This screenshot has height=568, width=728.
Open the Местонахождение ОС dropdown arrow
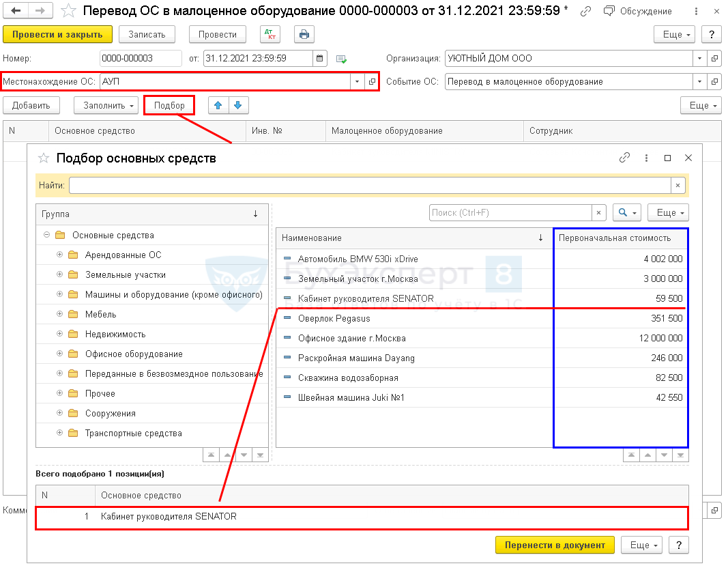(357, 82)
